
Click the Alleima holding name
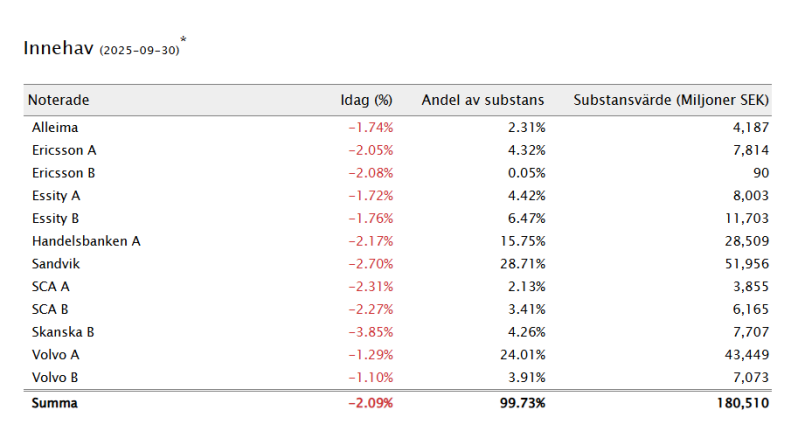click(55, 128)
